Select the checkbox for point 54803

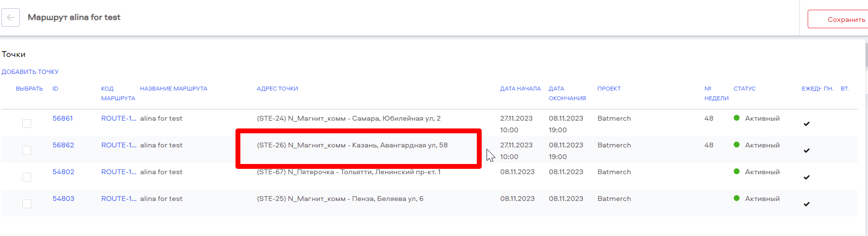tap(27, 204)
